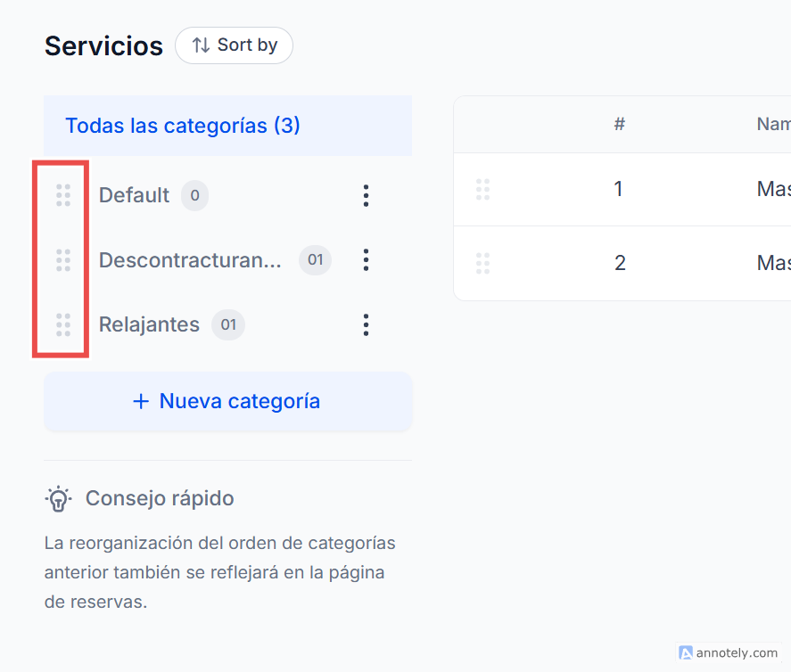Click the drag handle for table row 2
791x672 pixels.
483,263
